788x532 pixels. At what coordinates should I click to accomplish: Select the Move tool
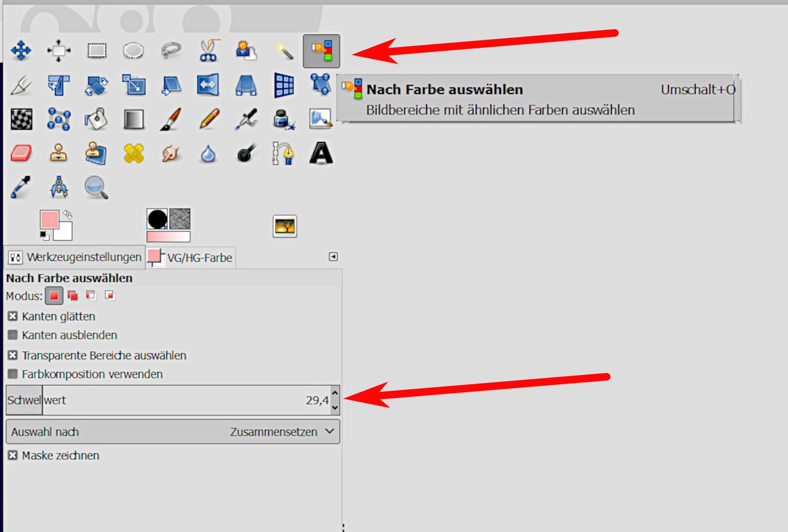coord(21,51)
